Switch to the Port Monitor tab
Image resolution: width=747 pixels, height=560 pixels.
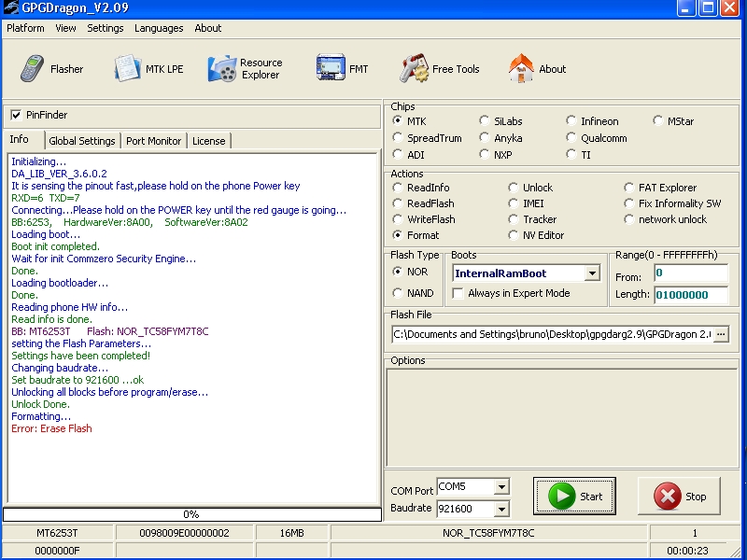coord(153,141)
